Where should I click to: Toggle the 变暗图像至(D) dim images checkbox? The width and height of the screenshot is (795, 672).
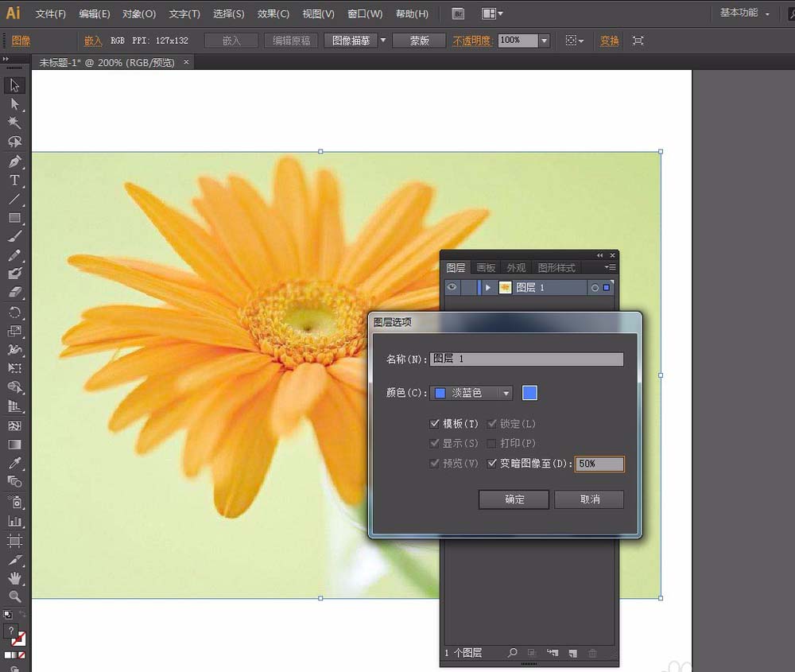click(x=491, y=463)
